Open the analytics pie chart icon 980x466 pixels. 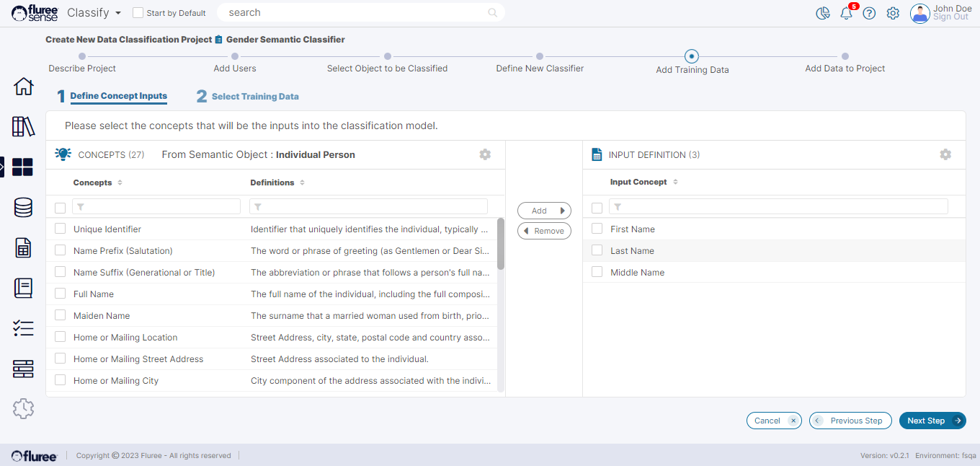point(823,13)
